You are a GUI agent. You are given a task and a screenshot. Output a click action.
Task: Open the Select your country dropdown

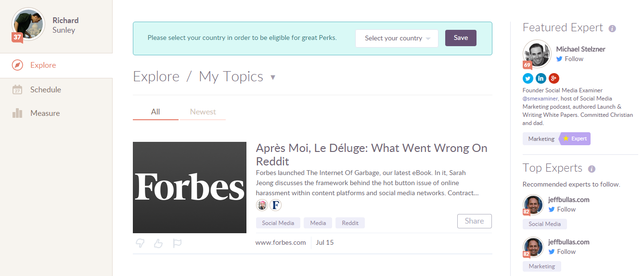point(397,38)
